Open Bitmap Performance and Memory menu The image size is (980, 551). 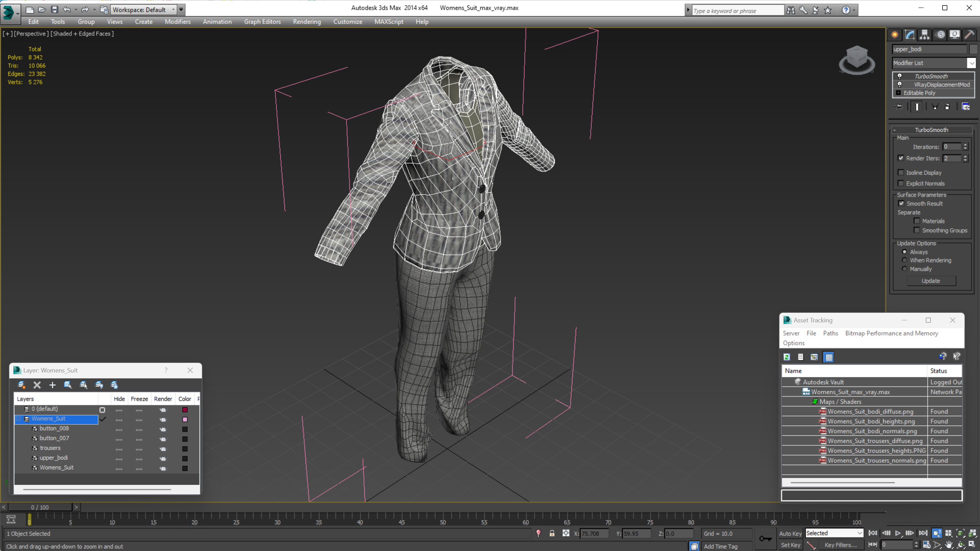click(x=891, y=333)
